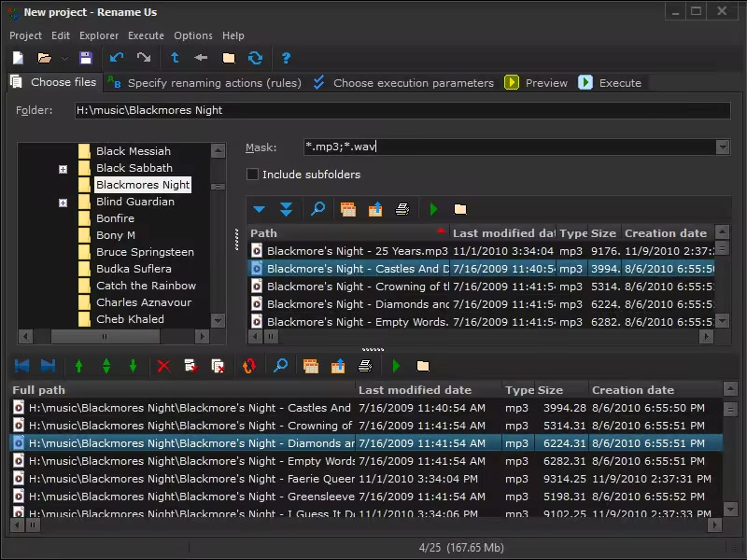
Task: Click folder icon in explorer toolbar
Action: point(460,209)
